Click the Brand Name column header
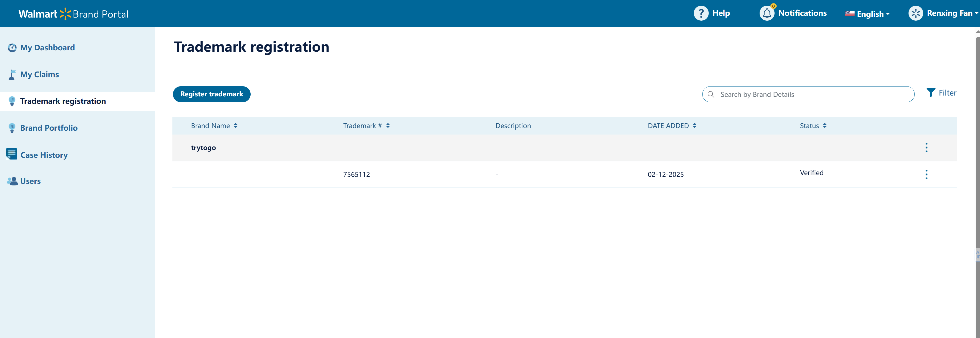Screen dimensions: 980x338 coord(210,125)
